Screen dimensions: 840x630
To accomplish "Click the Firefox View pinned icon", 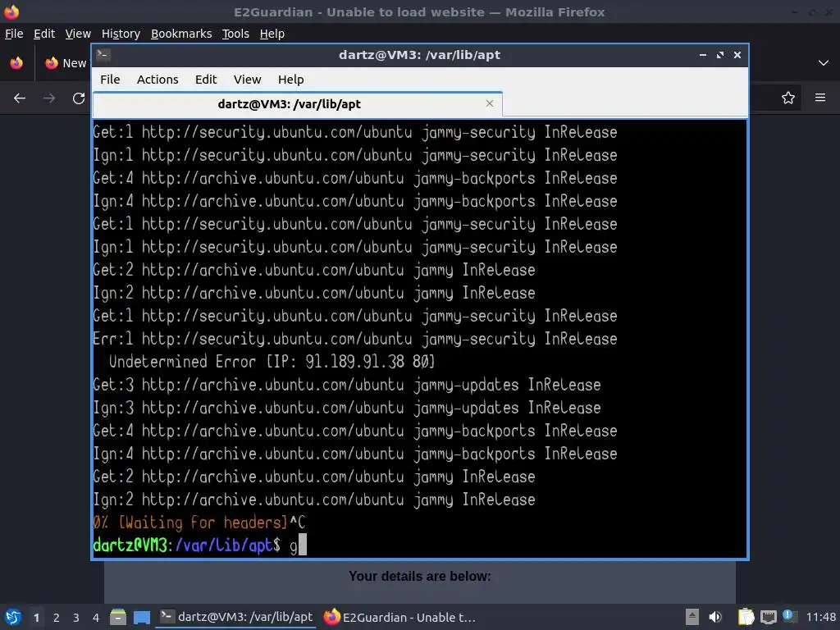I will (x=16, y=62).
